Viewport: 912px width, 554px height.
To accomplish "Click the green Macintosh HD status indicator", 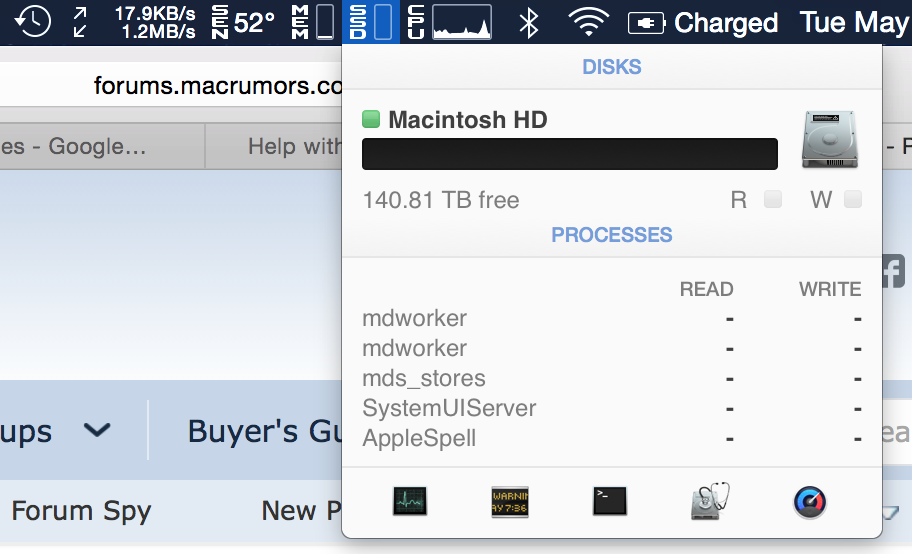I will (x=371, y=119).
